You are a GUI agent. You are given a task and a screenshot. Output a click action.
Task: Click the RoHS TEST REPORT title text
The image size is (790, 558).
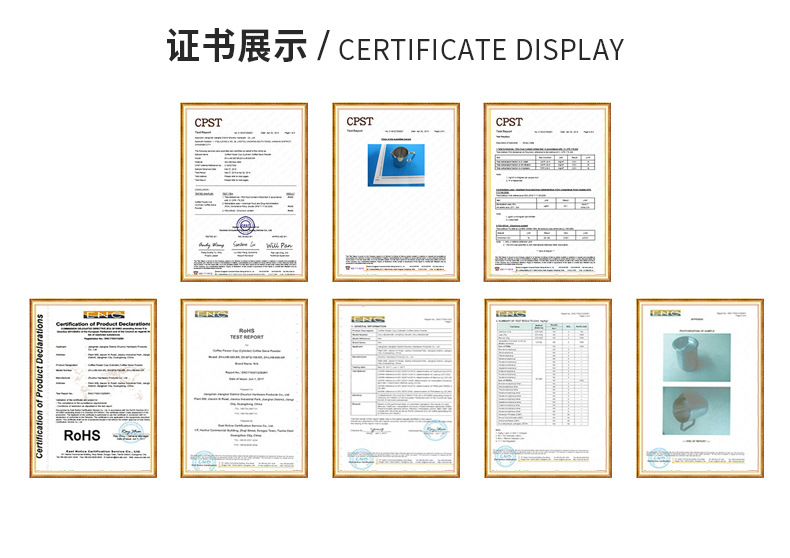tap(246, 334)
